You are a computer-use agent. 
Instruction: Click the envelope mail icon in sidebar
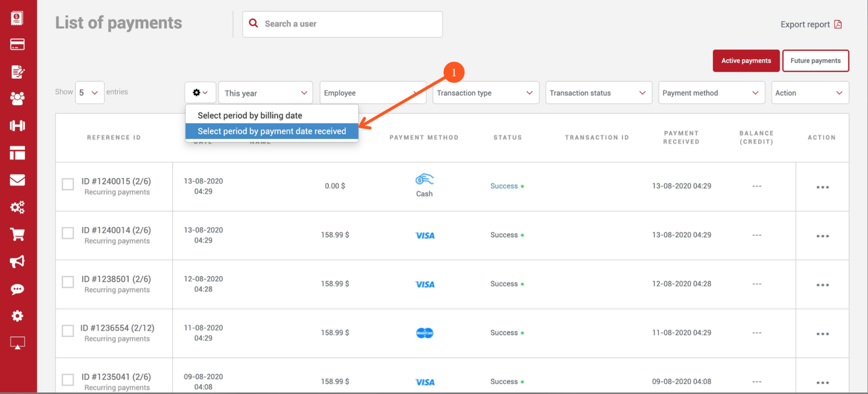point(17,180)
